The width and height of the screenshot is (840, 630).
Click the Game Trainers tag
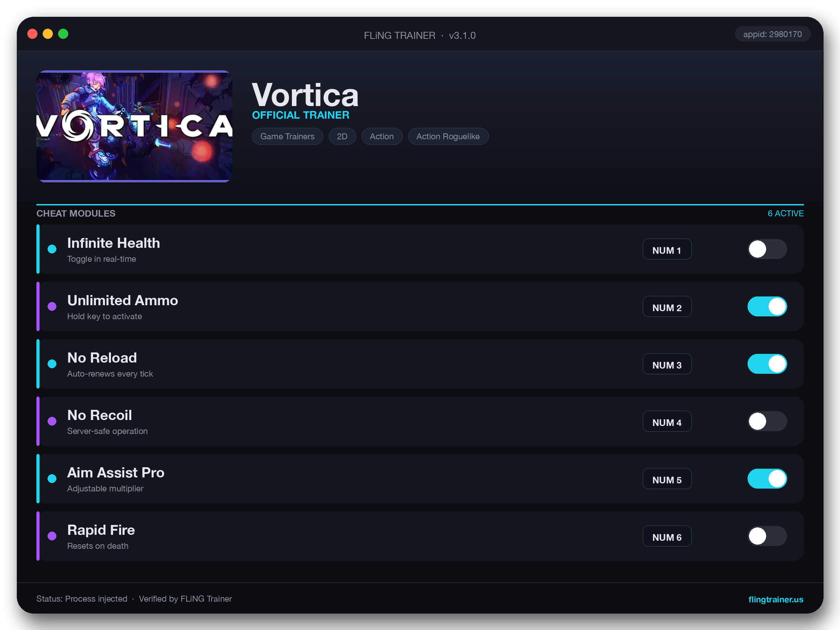(x=287, y=136)
